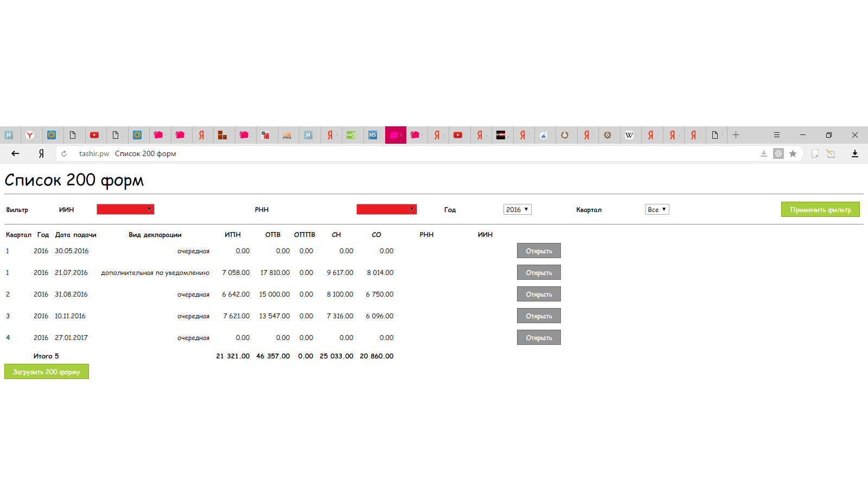Click the value 7 316.00
This screenshot has height=488, width=868.
340,316
